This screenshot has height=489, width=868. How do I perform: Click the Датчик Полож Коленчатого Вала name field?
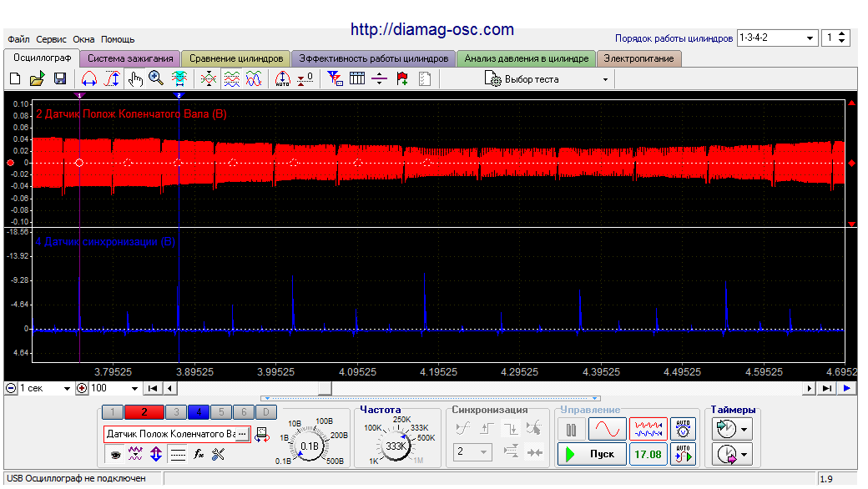point(177,434)
